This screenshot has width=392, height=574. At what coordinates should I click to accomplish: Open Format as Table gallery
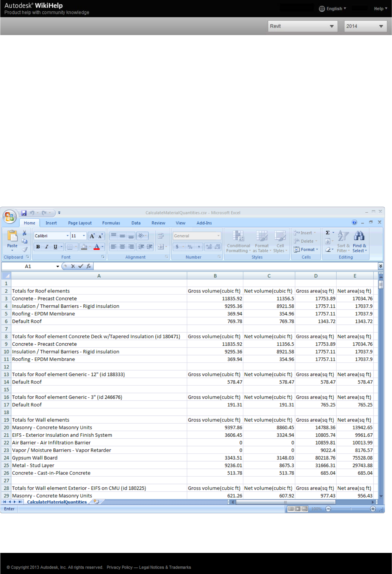(x=262, y=241)
